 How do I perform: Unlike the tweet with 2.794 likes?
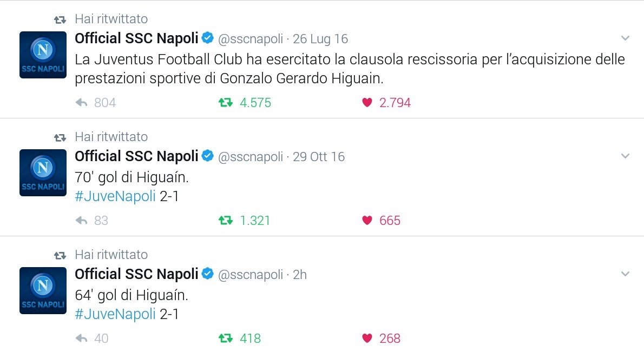click(367, 103)
